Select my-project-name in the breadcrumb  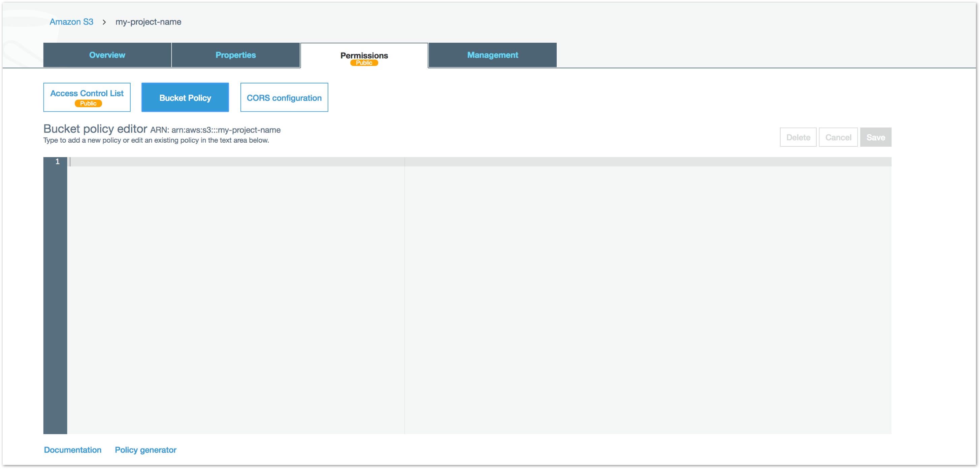point(148,22)
